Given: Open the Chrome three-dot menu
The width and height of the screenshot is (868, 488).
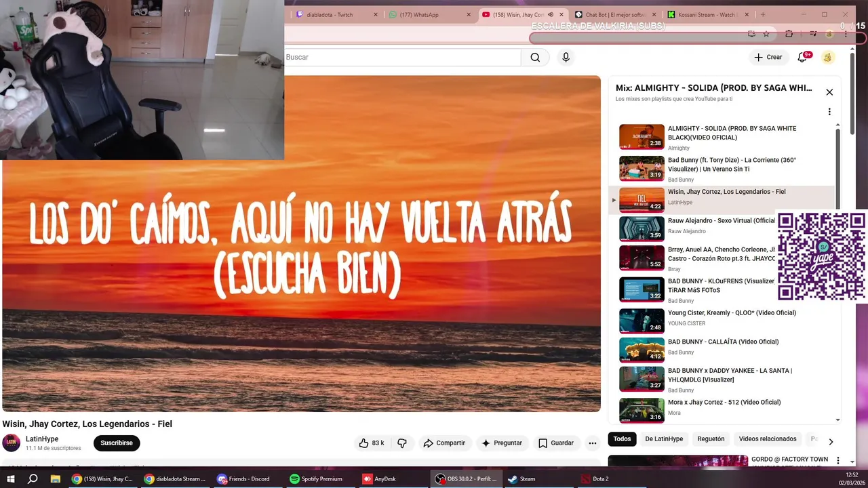Looking at the screenshot, I should coord(846,34).
